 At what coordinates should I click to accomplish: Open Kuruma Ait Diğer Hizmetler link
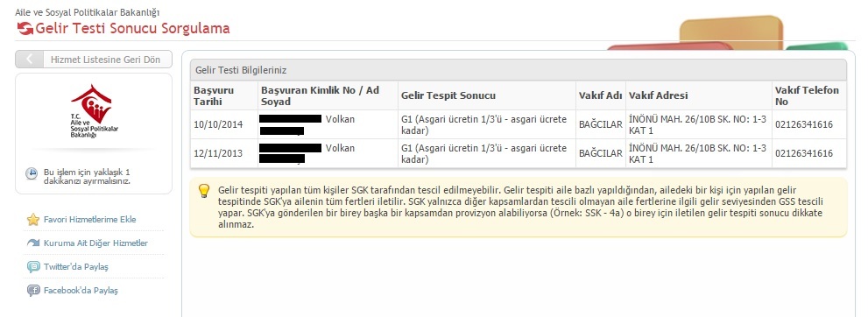pyautogui.click(x=95, y=243)
